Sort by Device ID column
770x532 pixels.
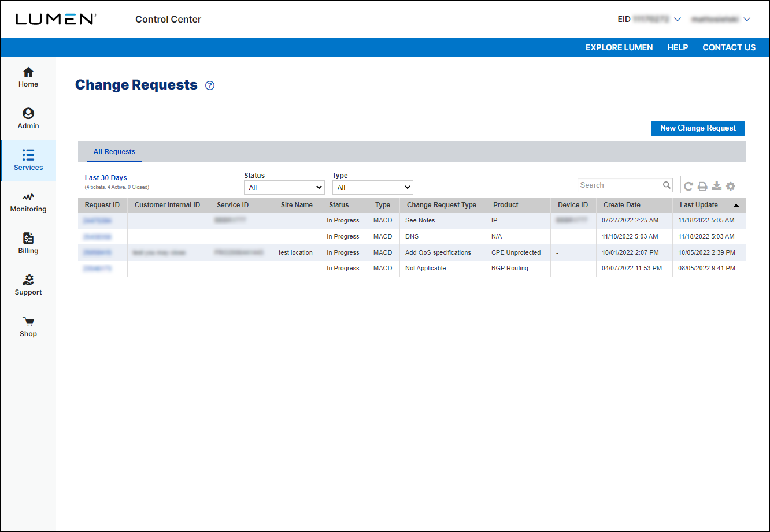573,205
